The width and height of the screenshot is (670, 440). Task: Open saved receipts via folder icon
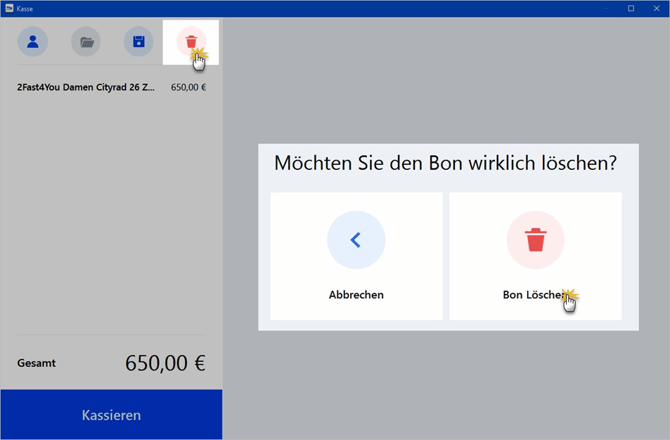pos(86,42)
